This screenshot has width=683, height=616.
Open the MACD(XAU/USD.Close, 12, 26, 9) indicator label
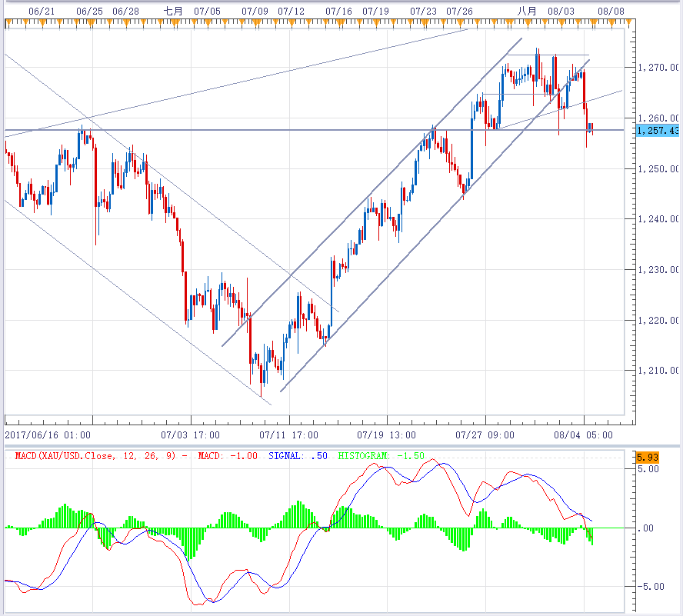coord(100,456)
